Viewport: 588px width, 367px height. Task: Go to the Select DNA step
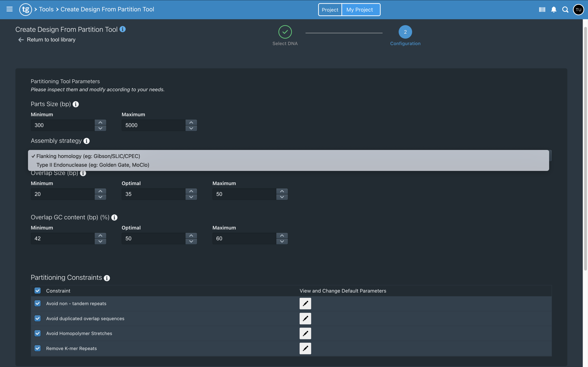click(285, 32)
